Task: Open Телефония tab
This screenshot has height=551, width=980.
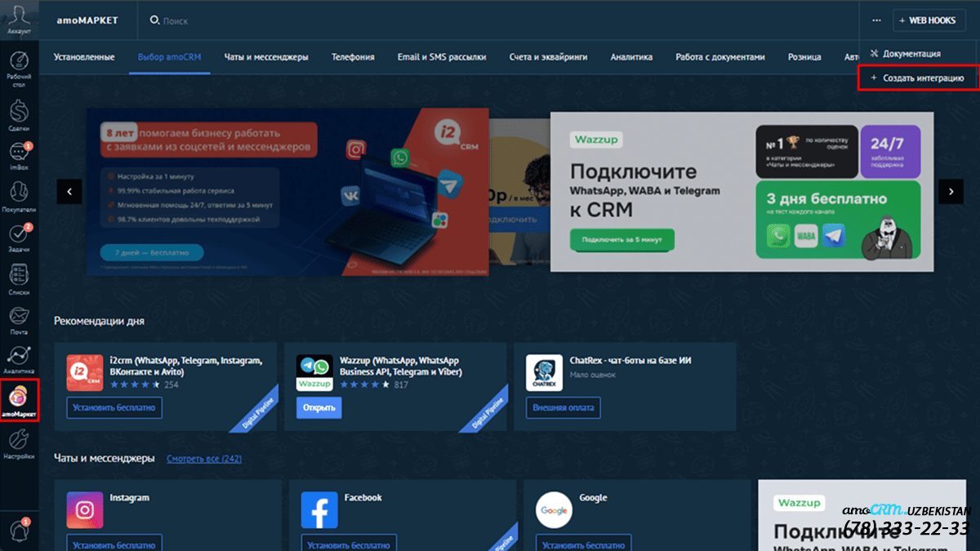Action: pos(353,57)
